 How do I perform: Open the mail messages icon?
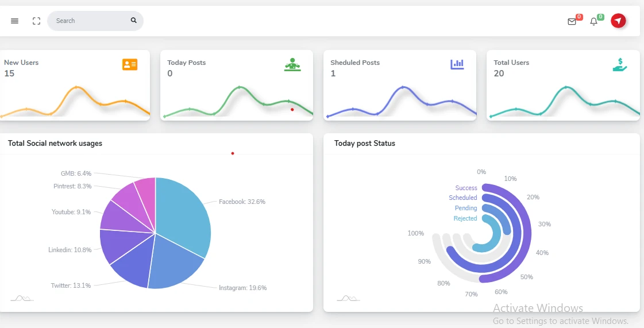click(x=572, y=22)
